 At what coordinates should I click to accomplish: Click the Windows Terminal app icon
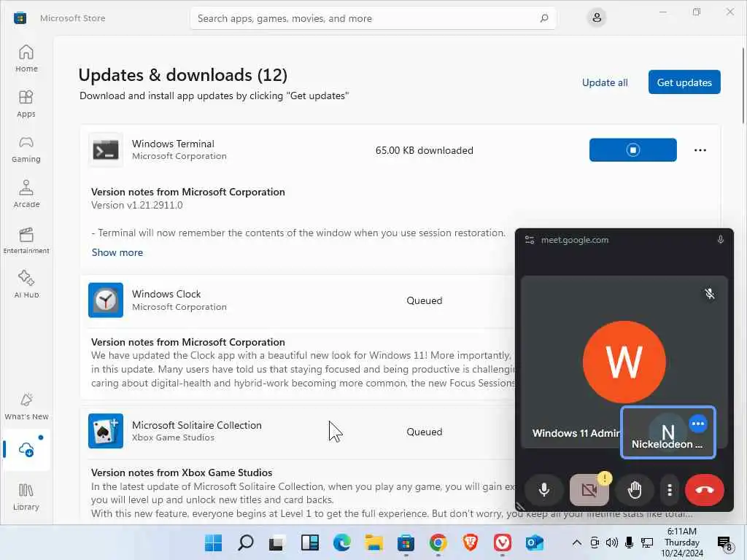coord(106,150)
